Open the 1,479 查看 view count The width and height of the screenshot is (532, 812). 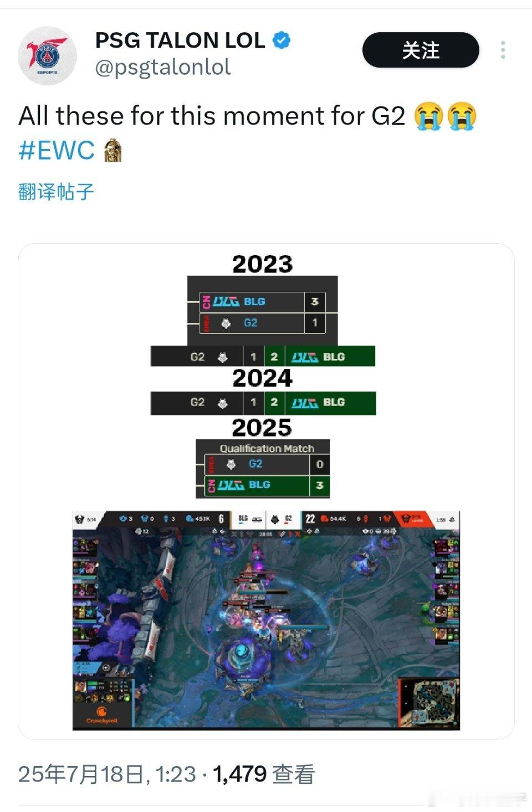coord(264,774)
